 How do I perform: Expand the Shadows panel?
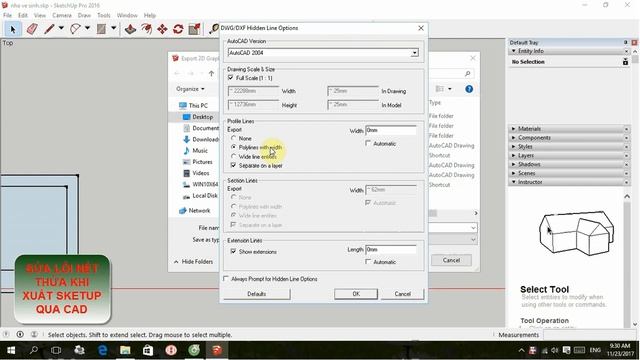pos(514,164)
